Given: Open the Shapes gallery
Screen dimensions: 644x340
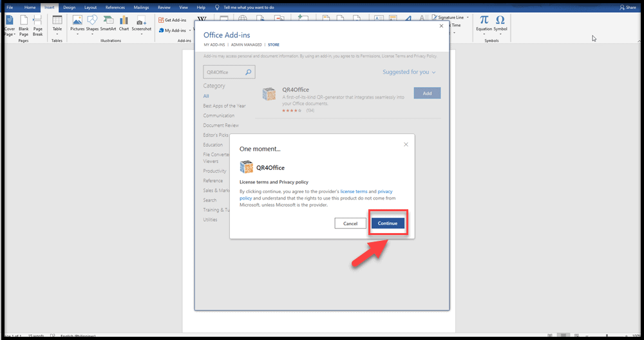Looking at the screenshot, I should 92,23.
